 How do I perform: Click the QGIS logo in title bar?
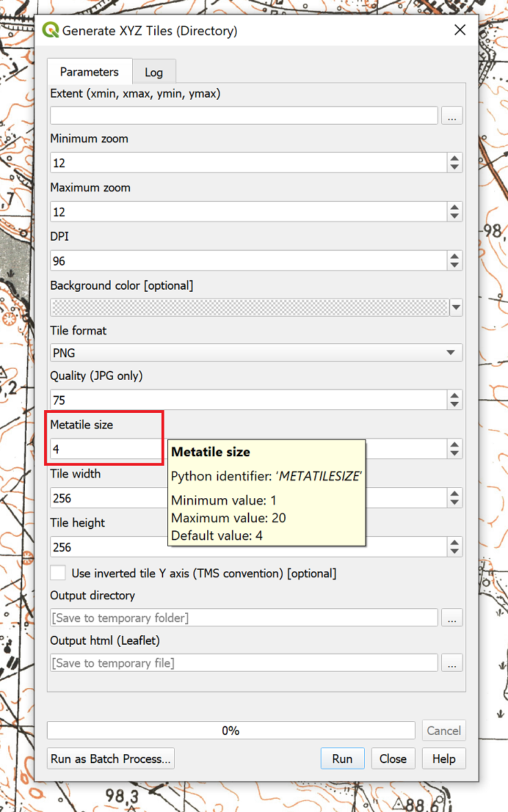tap(51, 31)
